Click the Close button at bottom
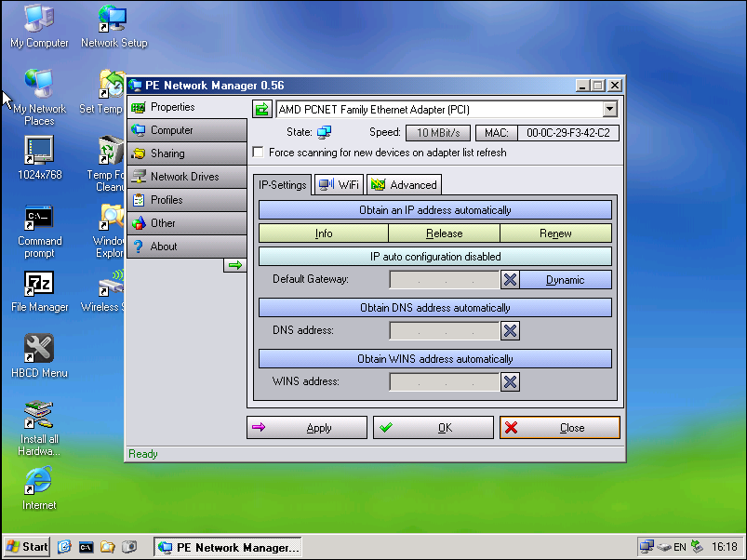747x560 pixels. point(560,428)
